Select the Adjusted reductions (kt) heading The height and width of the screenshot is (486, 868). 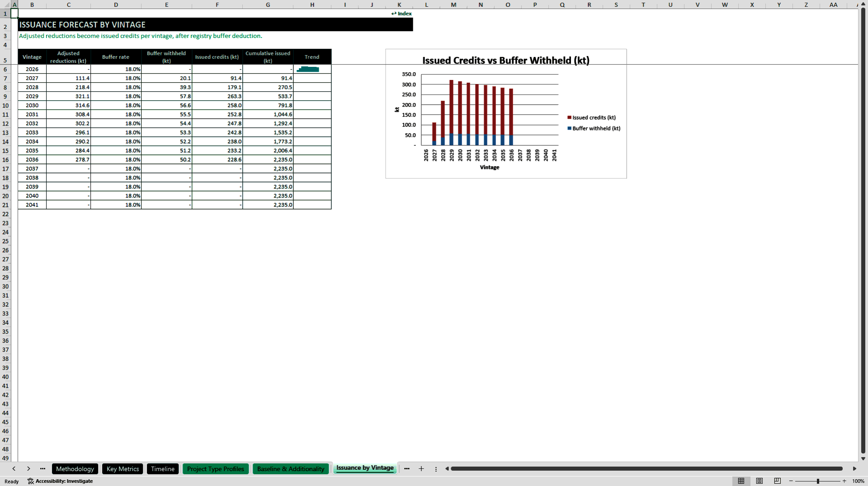point(68,57)
